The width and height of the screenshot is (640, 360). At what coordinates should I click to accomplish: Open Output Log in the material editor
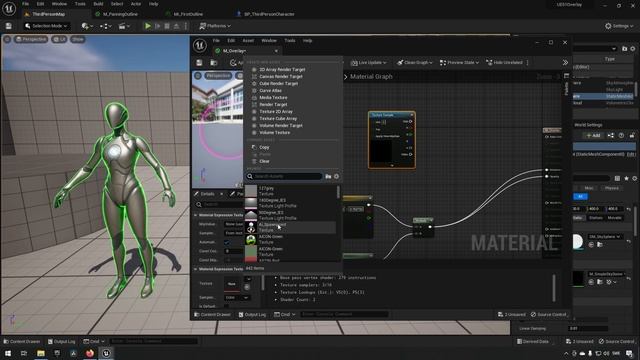(x=252, y=314)
